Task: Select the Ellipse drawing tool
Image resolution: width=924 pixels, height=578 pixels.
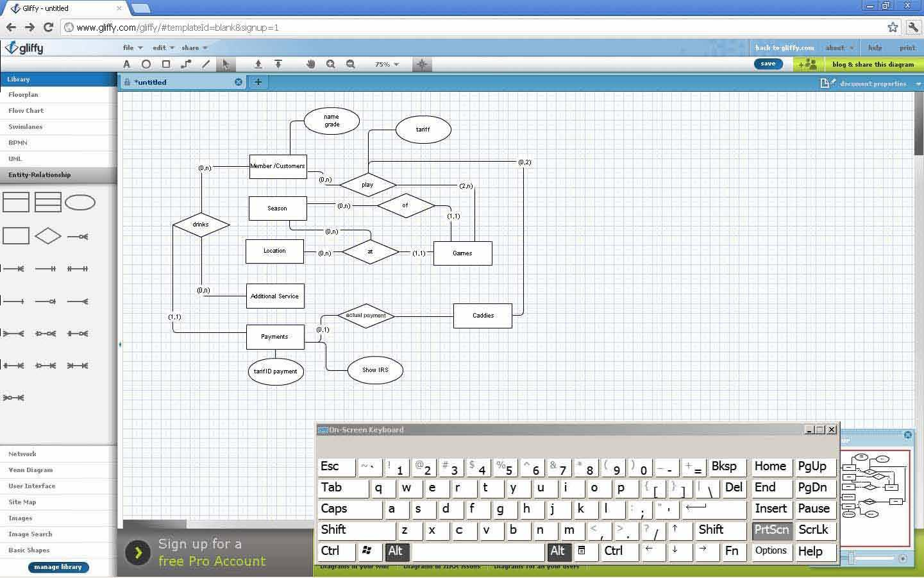Action: (146, 64)
